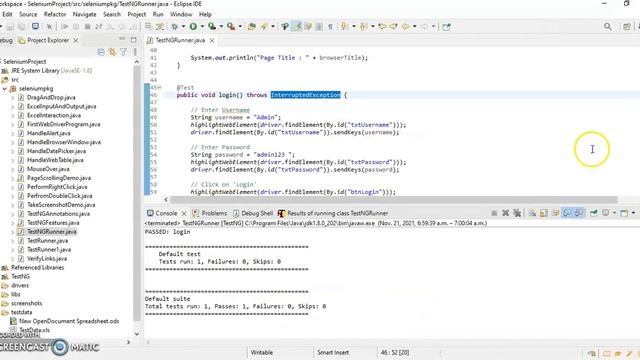
Task: Open the Refactor menu
Action: (55, 14)
